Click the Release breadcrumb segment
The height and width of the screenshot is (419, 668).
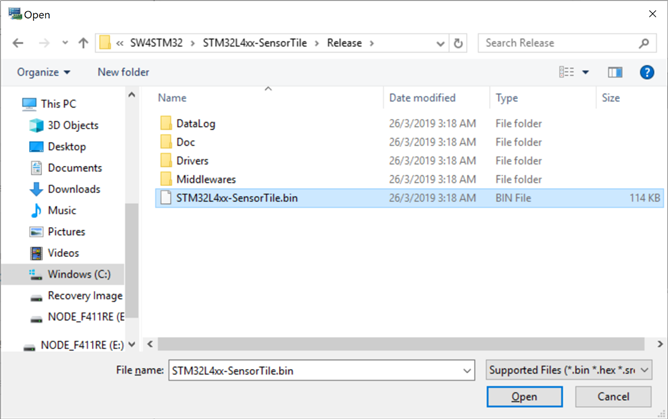coord(344,43)
